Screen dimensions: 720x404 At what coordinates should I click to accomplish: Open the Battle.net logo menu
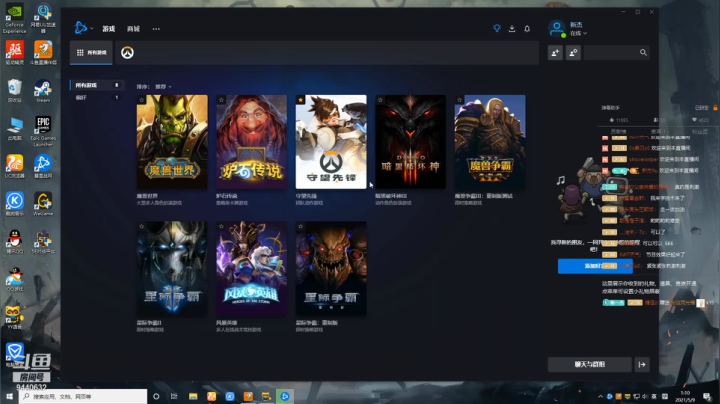[80, 28]
